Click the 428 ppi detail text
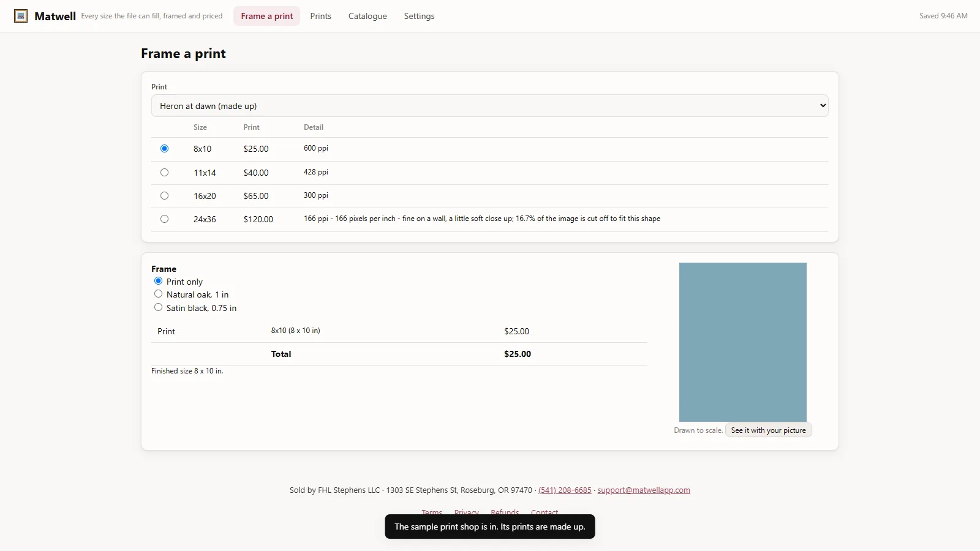 316,172
